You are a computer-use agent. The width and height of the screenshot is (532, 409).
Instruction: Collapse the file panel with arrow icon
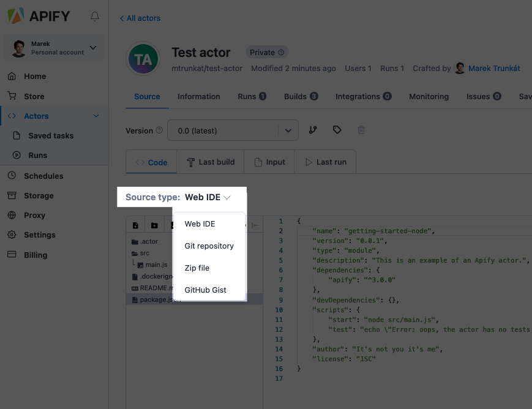(x=255, y=225)
